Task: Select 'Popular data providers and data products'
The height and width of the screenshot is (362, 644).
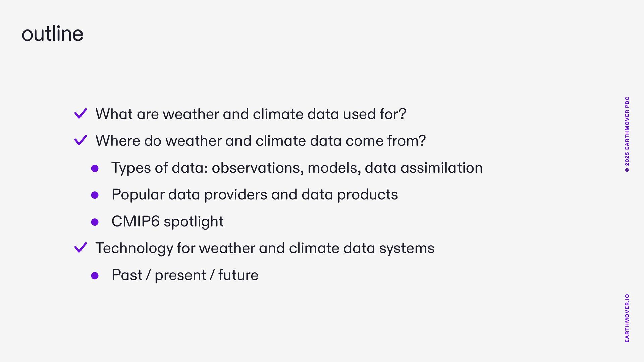Action: [x=255, y=195]
